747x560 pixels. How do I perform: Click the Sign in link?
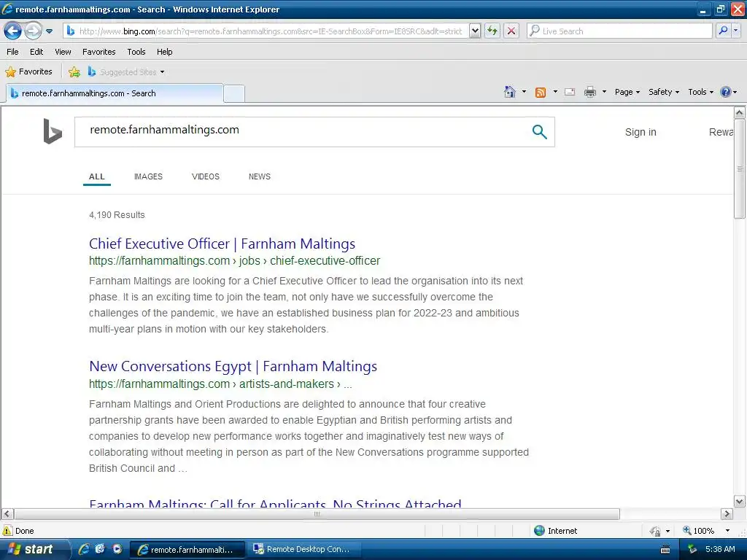click(640, 132)
